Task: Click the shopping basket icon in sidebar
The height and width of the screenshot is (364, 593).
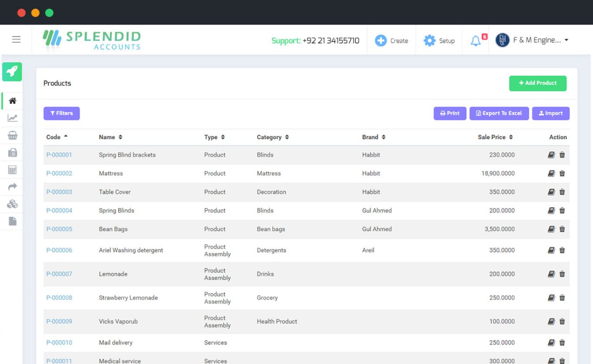Action: coord(12,134)
